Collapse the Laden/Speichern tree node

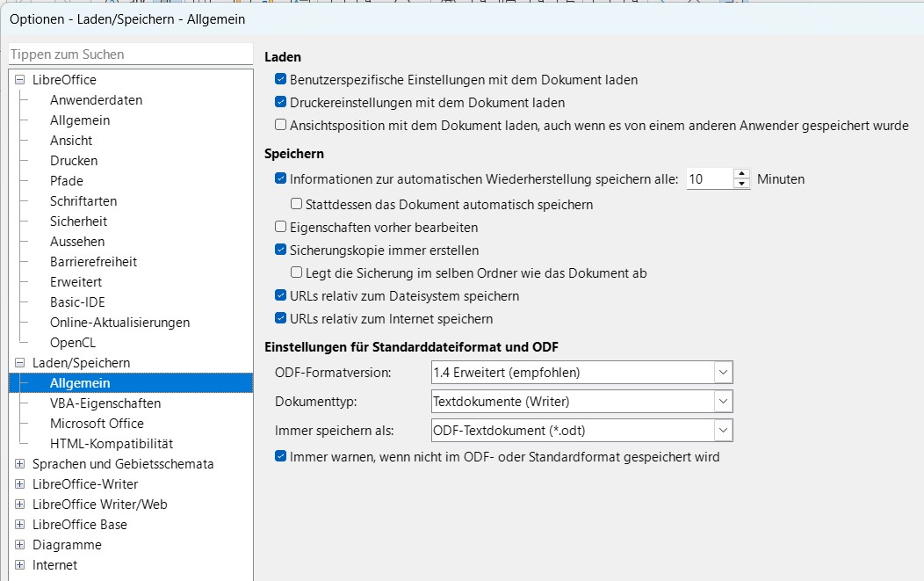[x=19, y=363]
